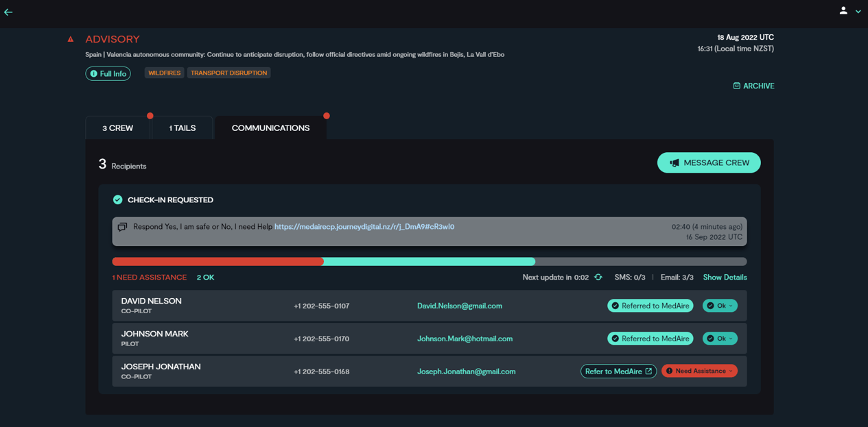Open the 1 TAILS tab
This screenshot has width=868, height=427.
coord(181,127)
